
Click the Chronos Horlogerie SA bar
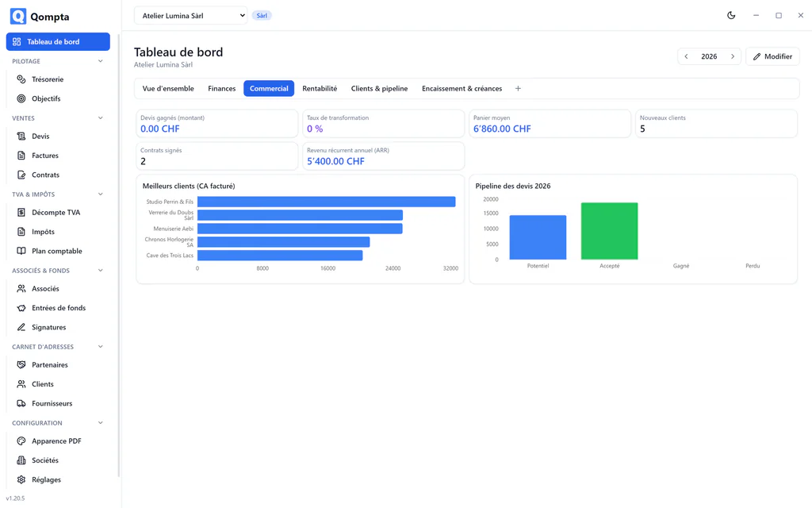coord(283,242)
